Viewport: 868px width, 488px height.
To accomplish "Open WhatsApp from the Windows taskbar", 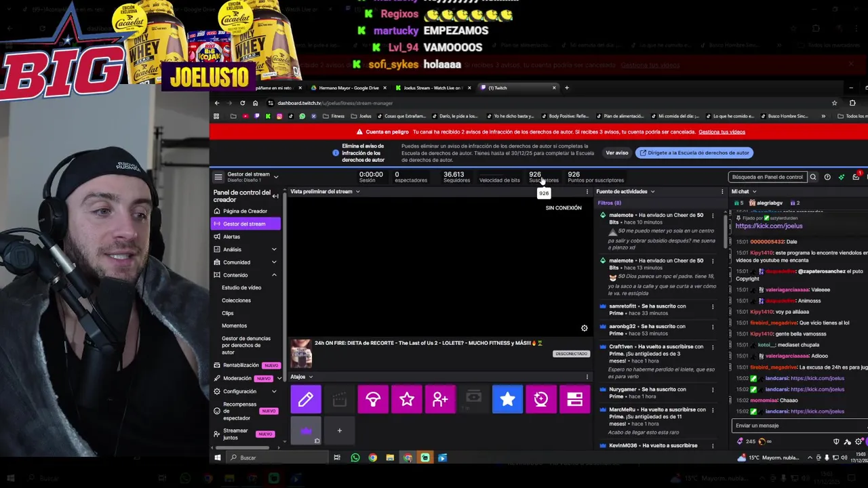I will [x=355, y=457].
